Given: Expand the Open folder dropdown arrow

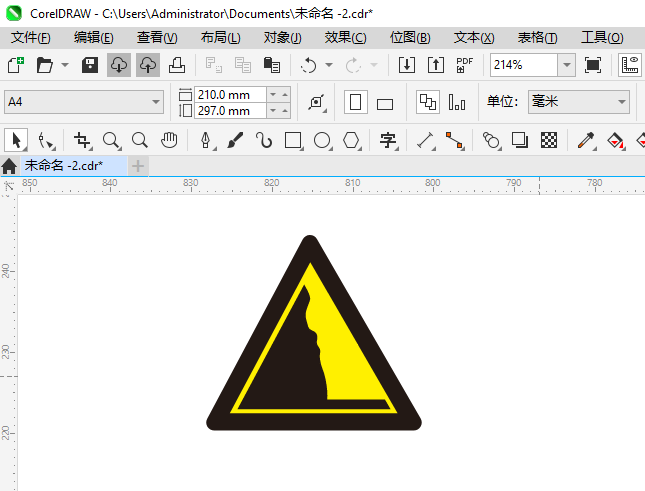Looking at the screenshot, I should click(x=65, y=65).
